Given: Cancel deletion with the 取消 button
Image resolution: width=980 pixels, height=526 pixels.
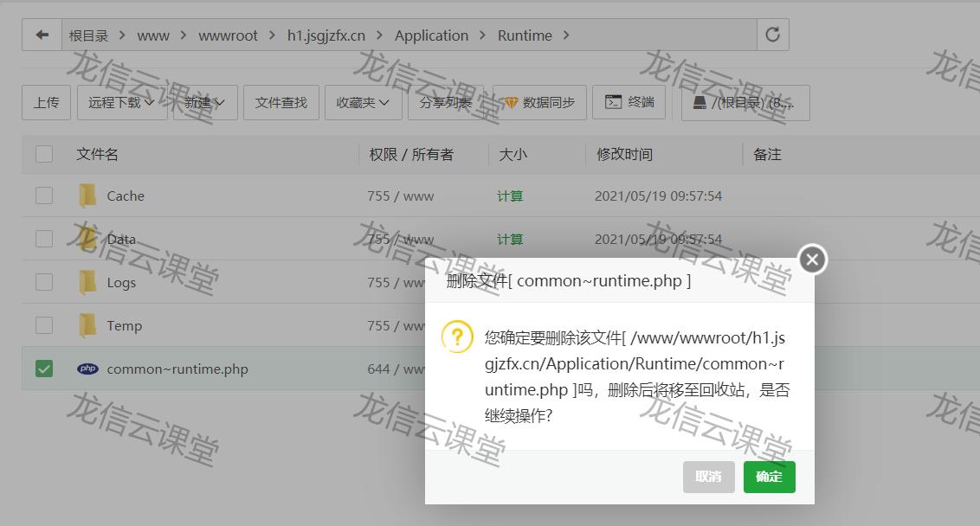Looking at the screenshot, I should click(x=708, y=477).
